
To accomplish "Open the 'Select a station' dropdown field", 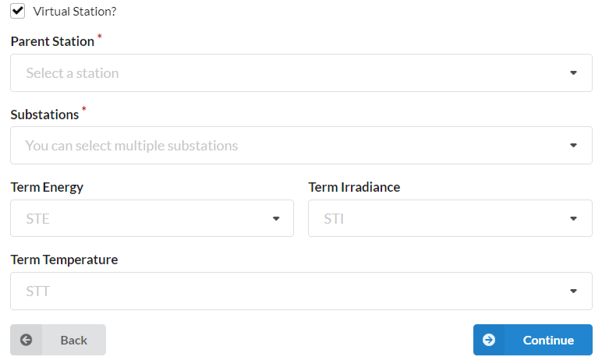I will 301,72.
